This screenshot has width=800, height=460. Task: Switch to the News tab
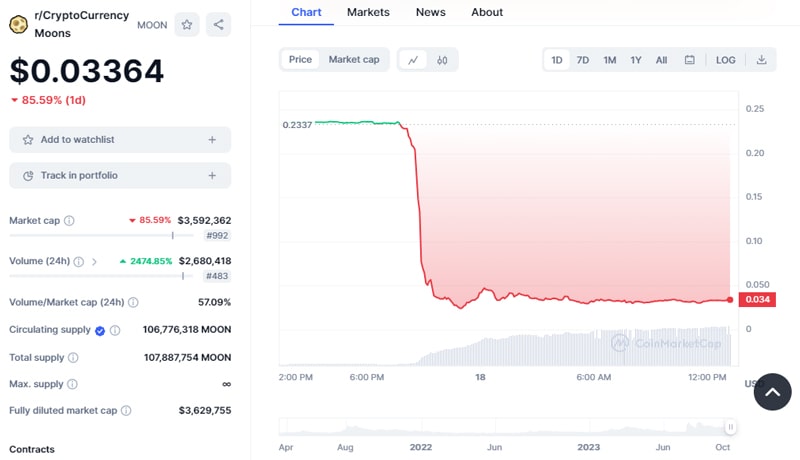431,12
